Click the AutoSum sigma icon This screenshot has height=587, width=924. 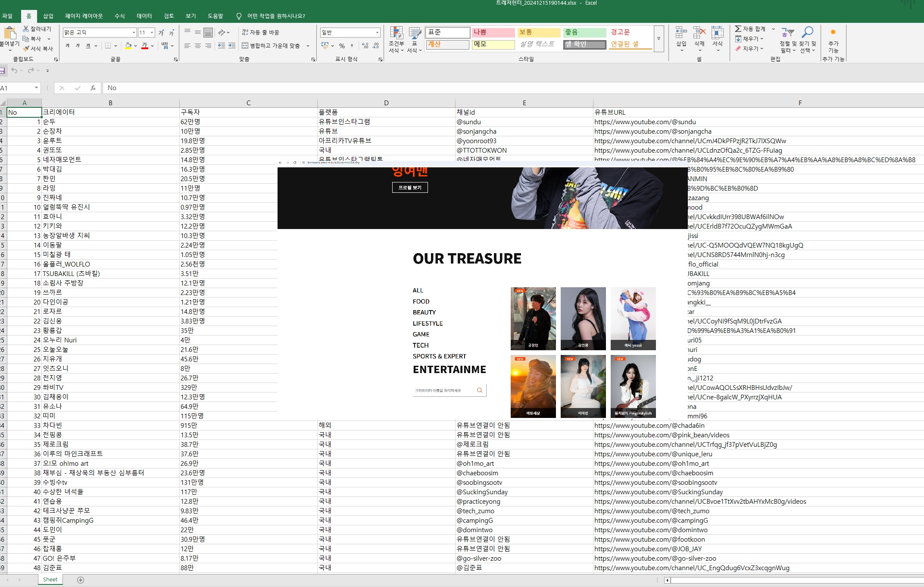tap(738, 29)
